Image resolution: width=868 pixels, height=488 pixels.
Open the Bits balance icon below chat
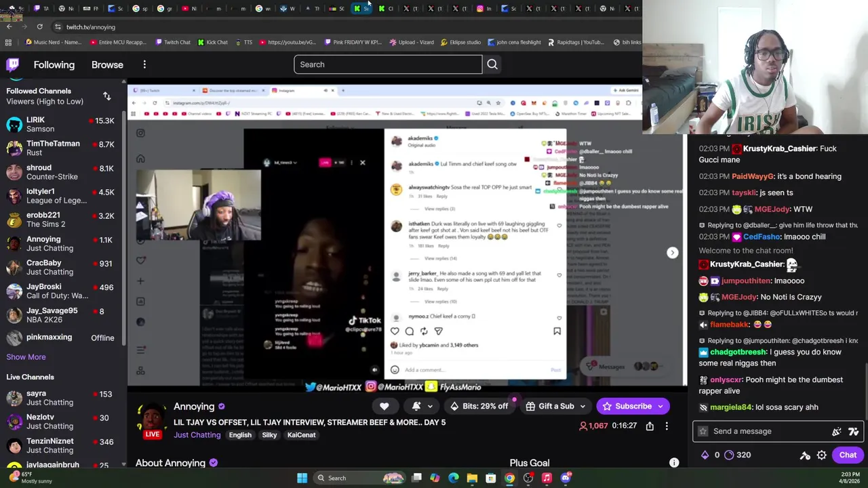[x=705, y=455]
